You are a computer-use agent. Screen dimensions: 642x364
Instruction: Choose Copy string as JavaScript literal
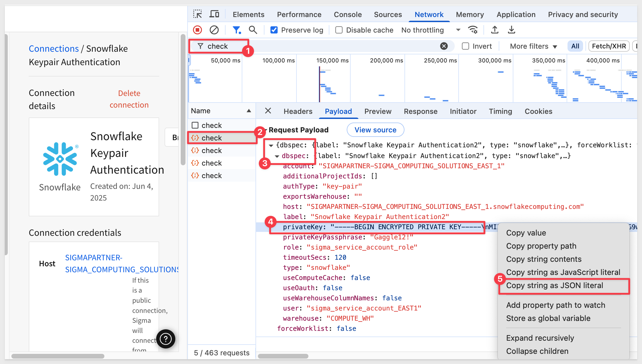tap(563, 272)
